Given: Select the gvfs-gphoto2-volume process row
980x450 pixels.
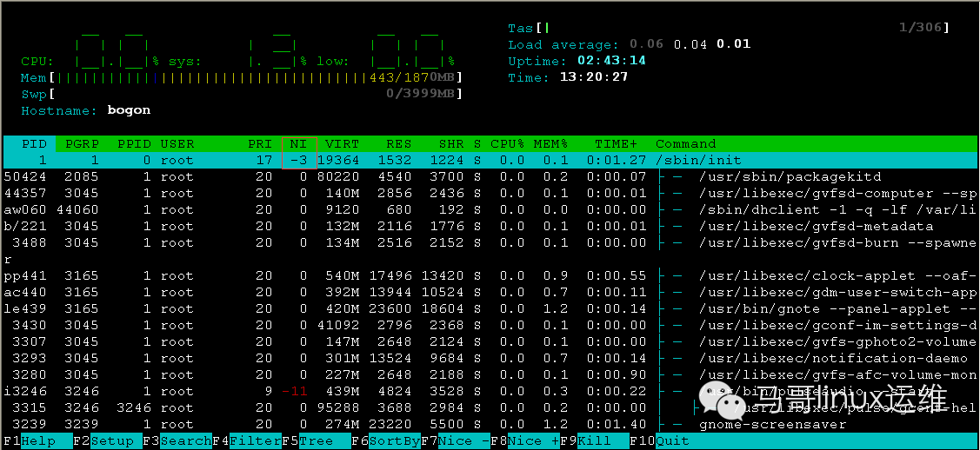Looking at the screenshot, I should (x=490, y=342).
